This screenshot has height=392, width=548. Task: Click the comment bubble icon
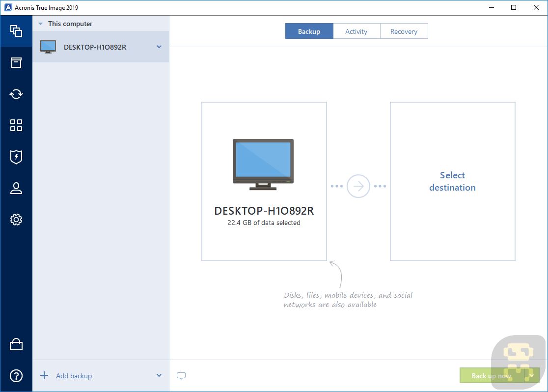181,376
